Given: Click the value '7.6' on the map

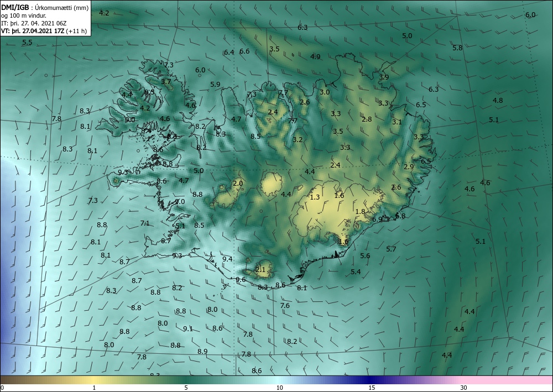Looking at the screenshot, I should 285,306.
